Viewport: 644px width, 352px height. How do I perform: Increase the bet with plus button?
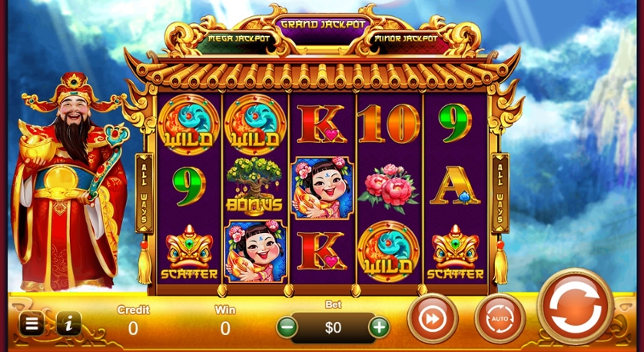tap(379, 327)
